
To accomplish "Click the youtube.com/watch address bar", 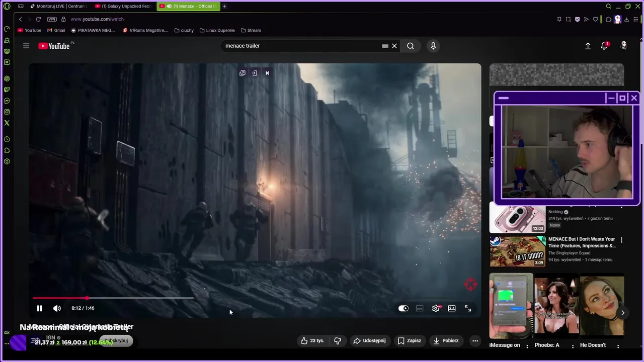I will pos(97,19).
